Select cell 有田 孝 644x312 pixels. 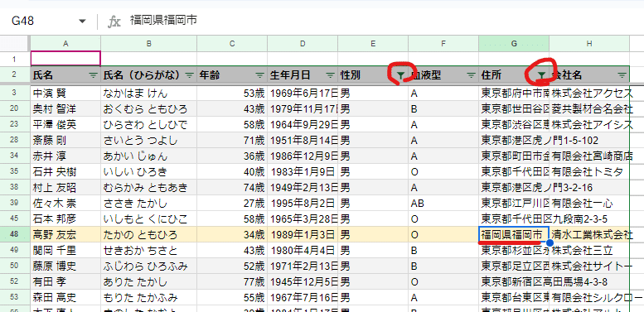pos(65,282)
